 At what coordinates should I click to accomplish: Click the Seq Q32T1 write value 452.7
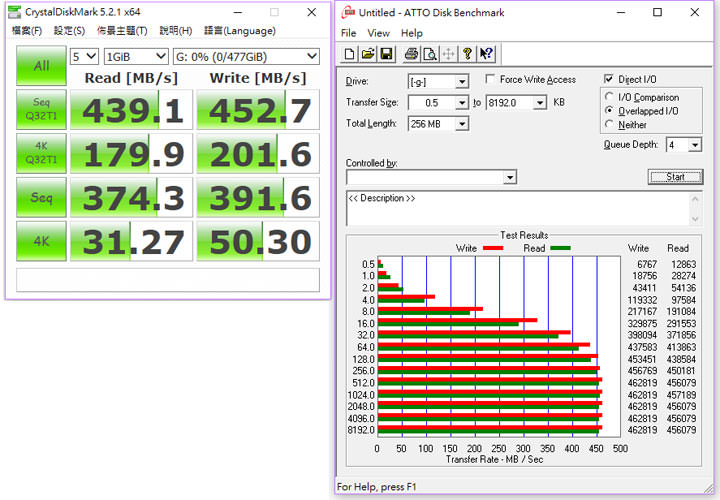(258, 110)
